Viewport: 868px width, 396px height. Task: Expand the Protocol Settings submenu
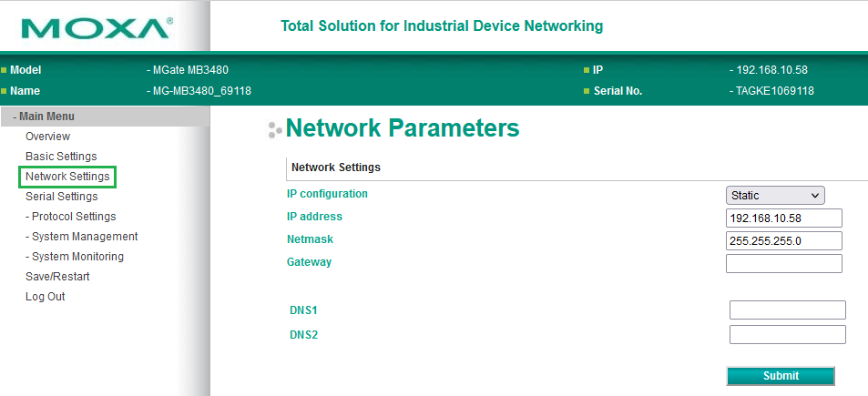point(71,217)
